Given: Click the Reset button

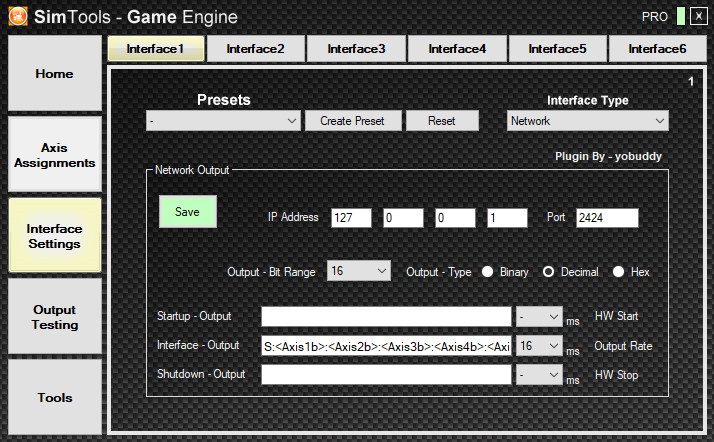Looking at the screenshot, I should 441,121.
